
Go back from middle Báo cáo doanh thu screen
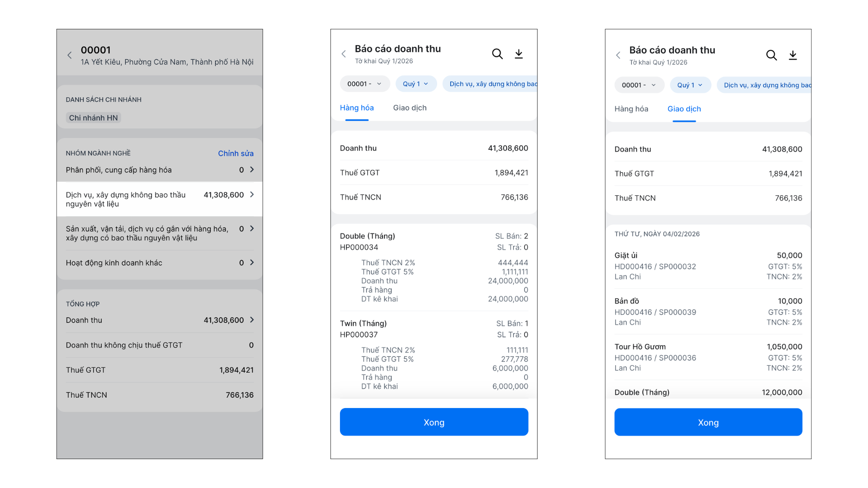[344, 54]
